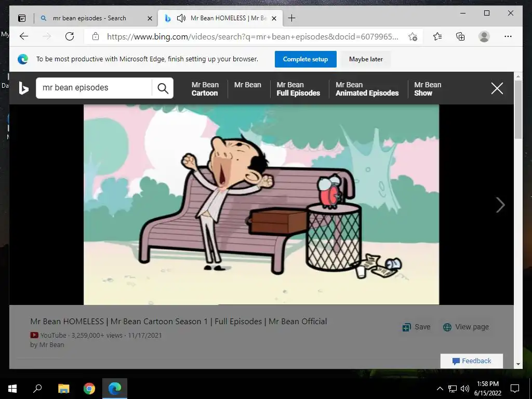This screenshot has width=532, height=399.
Task: Choose Mr Bean Animated Episodes suggestion
Action: click(367, 89)
